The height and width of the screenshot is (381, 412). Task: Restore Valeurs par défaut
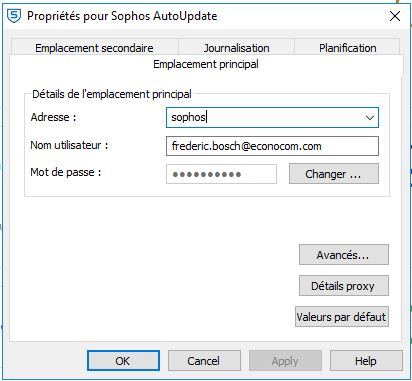[342, 317]
